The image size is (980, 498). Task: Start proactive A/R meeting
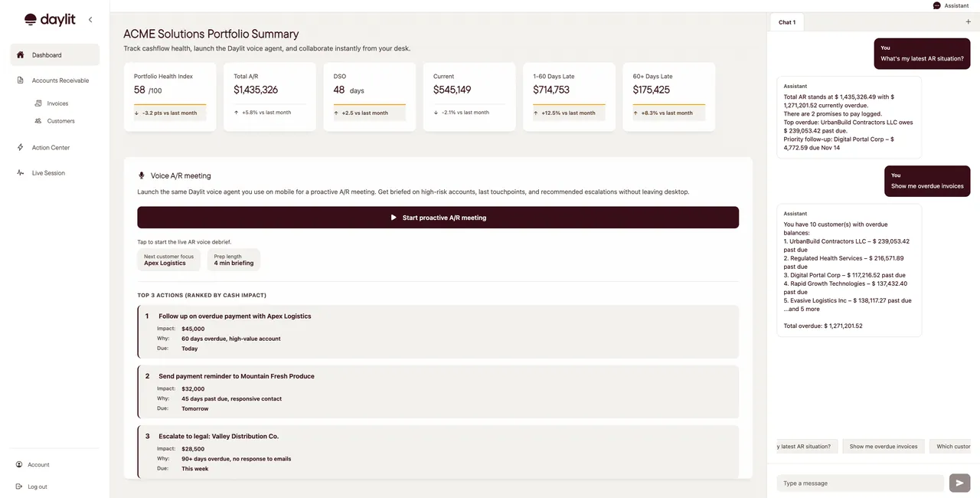click(438, 218)
